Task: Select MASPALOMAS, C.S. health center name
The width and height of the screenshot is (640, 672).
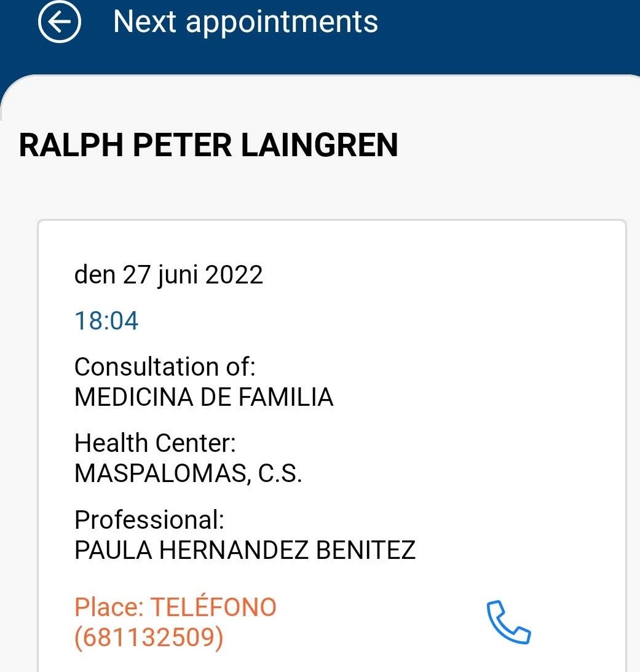Action: point(188,473)
